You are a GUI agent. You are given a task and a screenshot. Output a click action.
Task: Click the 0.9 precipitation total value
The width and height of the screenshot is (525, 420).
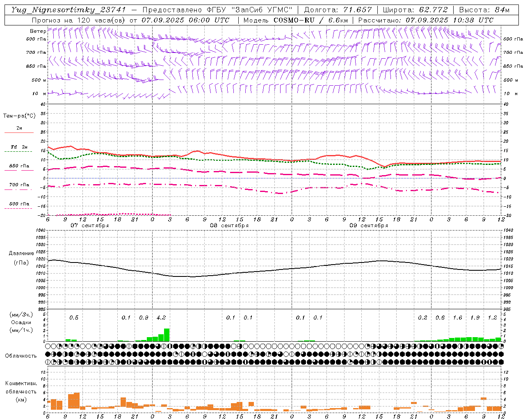(144, 317)
